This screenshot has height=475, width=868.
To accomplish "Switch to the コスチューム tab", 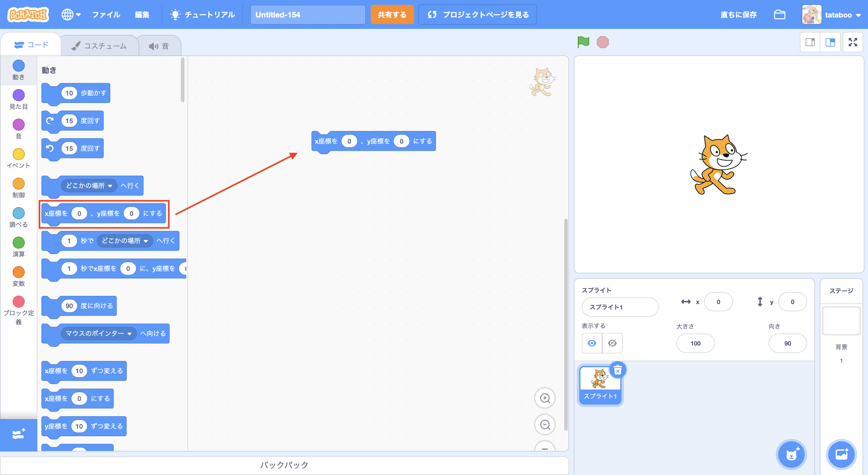I will (x=99, y=46).
